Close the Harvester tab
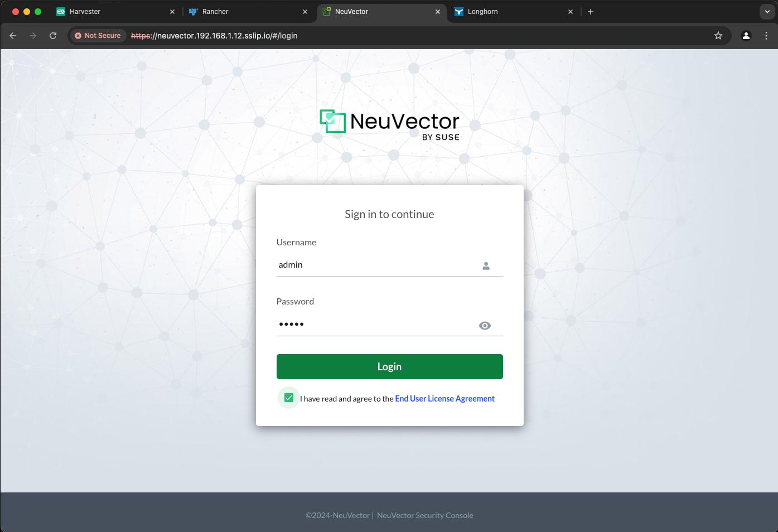The width and height of the screenshot is (778, 532). coord(172,12)
